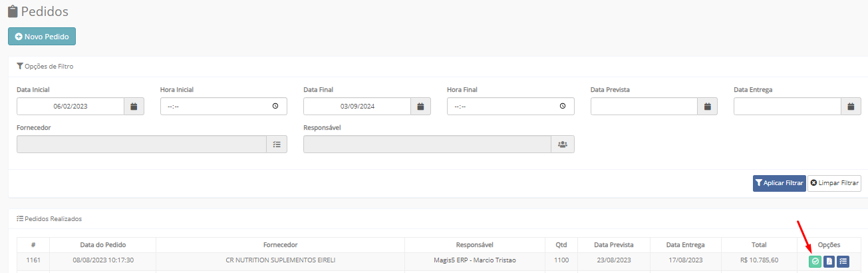
Task: Open Fornecedor list selector icon
Action: click(277, 144)
